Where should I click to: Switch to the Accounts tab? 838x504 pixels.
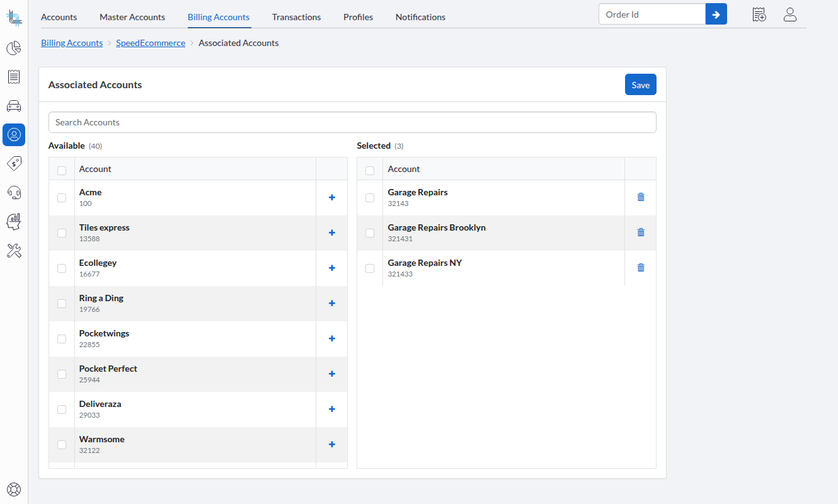point(59,17)
